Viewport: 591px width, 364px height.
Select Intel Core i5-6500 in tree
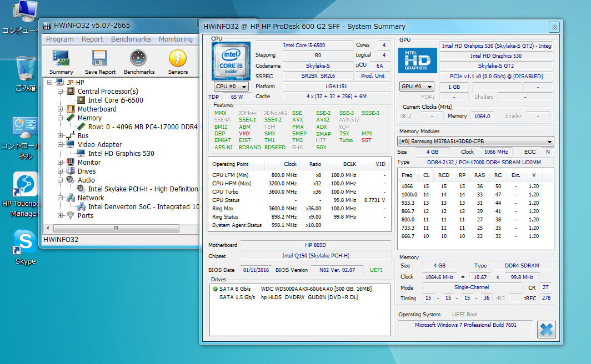pyautogui.click(x=116, y=100)
